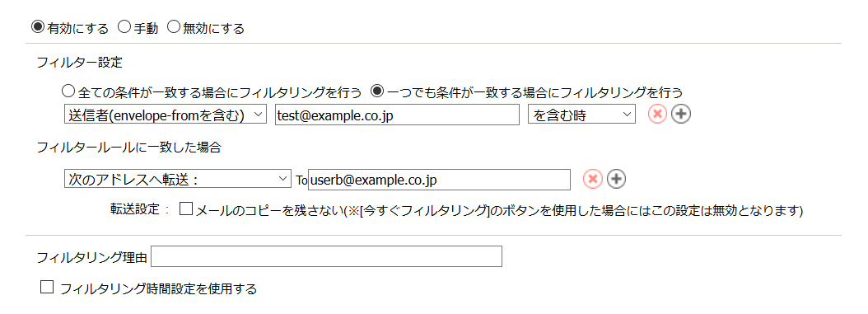The height and width of the screenshot is (314, 868).
Task: Click the フィルター設定 section heading
Action: (79, 62)
